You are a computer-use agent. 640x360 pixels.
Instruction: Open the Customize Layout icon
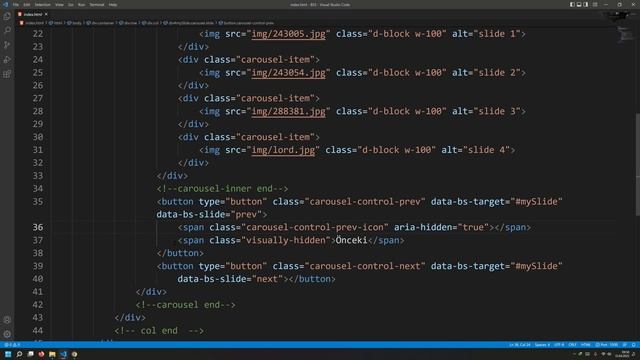[595, 4]
